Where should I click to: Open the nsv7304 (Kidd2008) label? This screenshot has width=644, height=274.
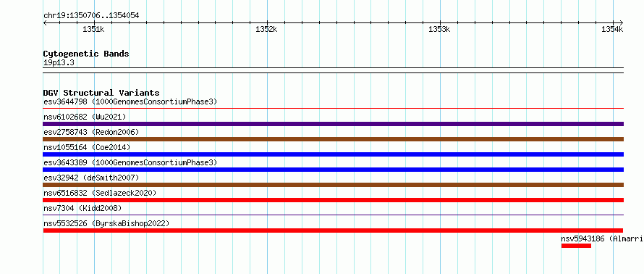click(x=82, y=208)
